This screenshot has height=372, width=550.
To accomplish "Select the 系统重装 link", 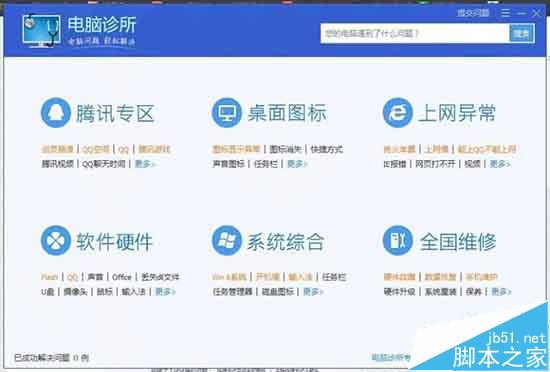I will pos(440,292).
